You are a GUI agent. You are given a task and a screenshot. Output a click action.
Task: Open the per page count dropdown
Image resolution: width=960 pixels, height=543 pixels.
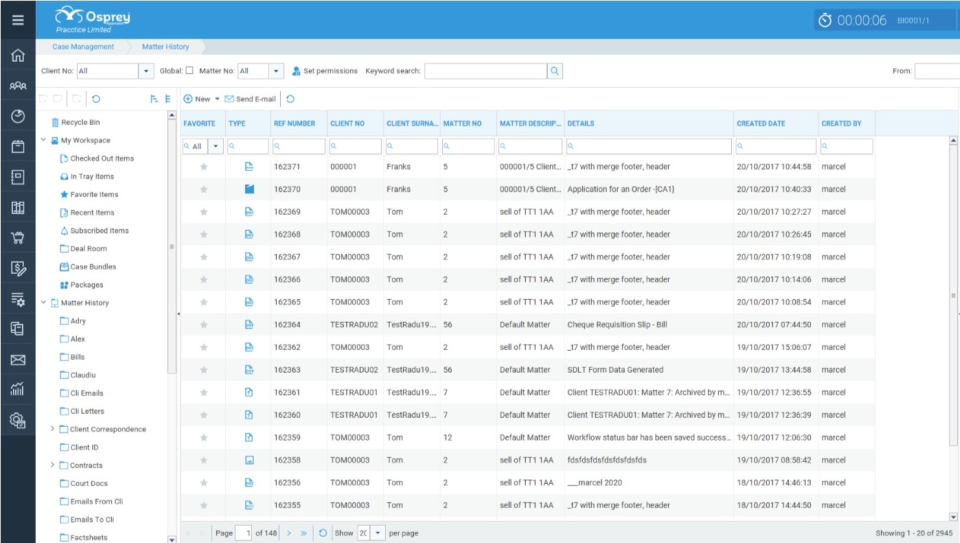378,533
